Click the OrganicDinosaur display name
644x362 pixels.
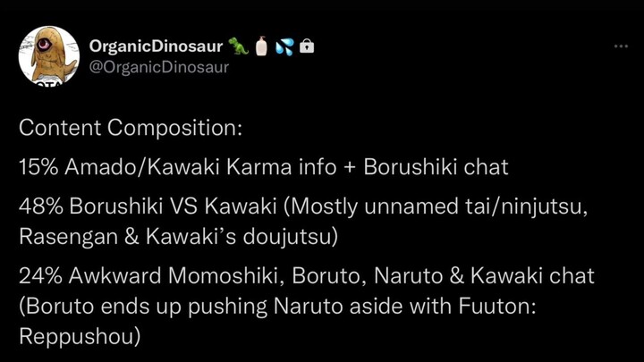[156, 46]
